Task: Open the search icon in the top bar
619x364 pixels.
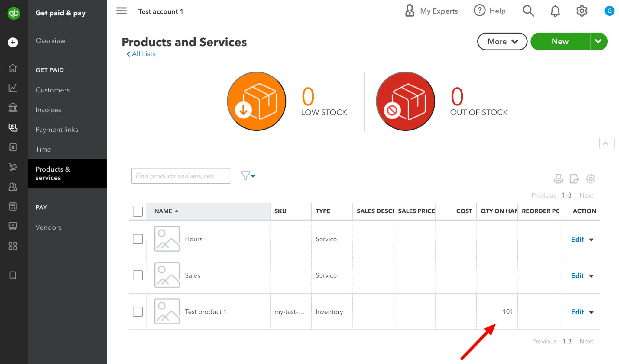Action: coord(528,11)
